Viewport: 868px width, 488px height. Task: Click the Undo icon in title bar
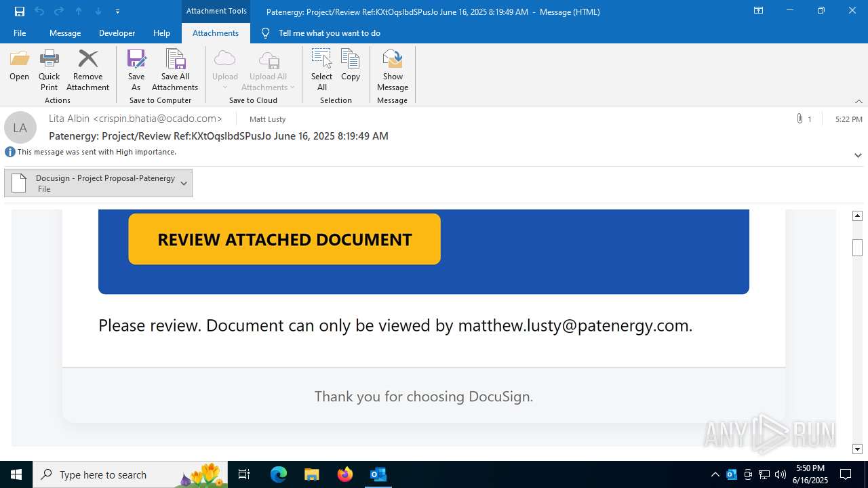pos(39,12)
